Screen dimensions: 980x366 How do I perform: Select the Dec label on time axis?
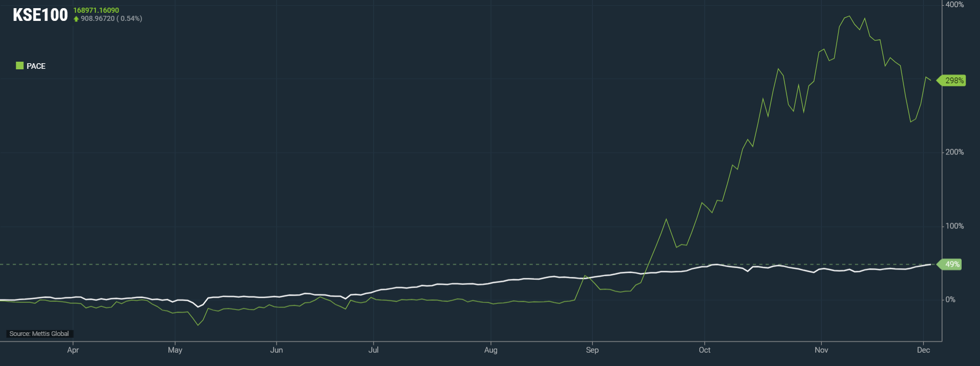(x=923, y=350)
